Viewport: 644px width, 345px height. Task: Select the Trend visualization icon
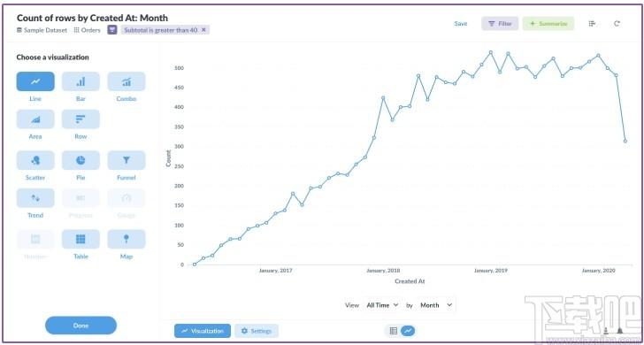coord(35,198)
